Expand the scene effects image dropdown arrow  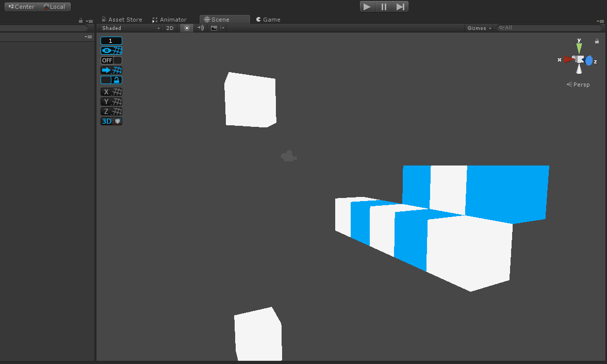223,28
